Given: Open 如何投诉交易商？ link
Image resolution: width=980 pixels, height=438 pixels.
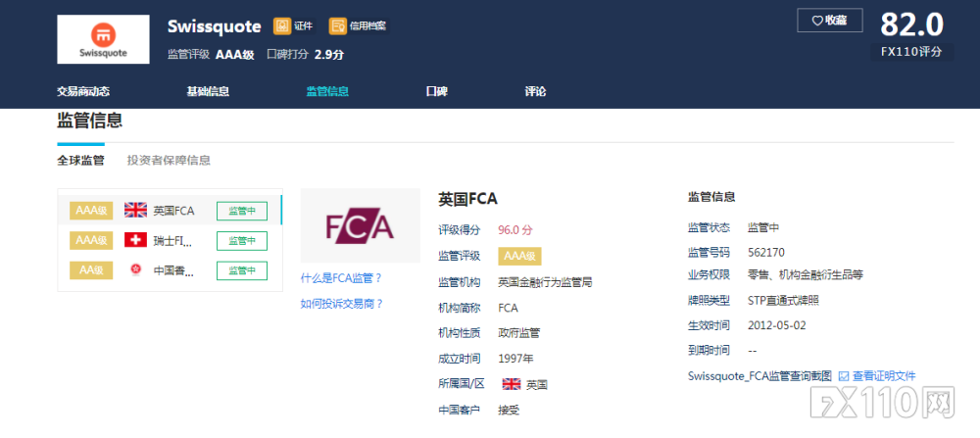Looking at the screenshot, I should (x=342, y=304).
